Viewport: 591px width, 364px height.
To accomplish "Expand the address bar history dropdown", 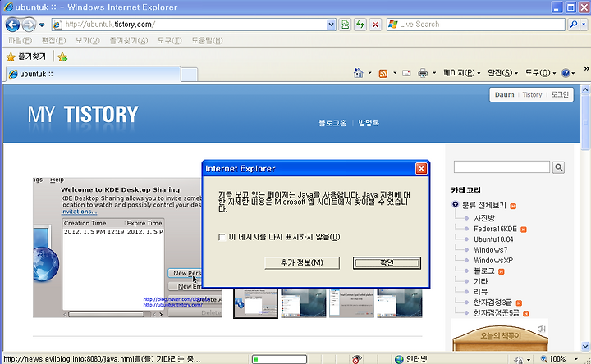I will point(331,25).
